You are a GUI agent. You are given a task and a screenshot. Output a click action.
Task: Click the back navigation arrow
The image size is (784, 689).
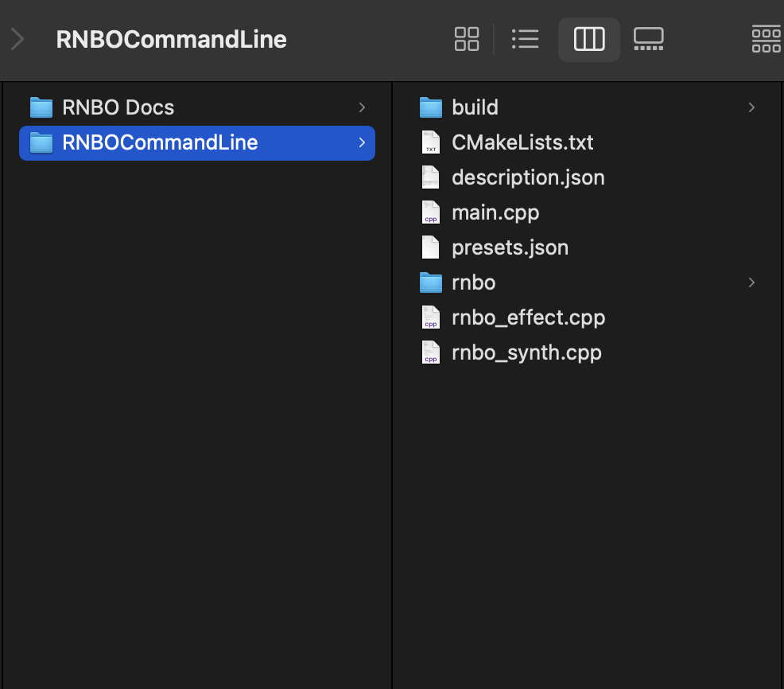coord(17,38)
